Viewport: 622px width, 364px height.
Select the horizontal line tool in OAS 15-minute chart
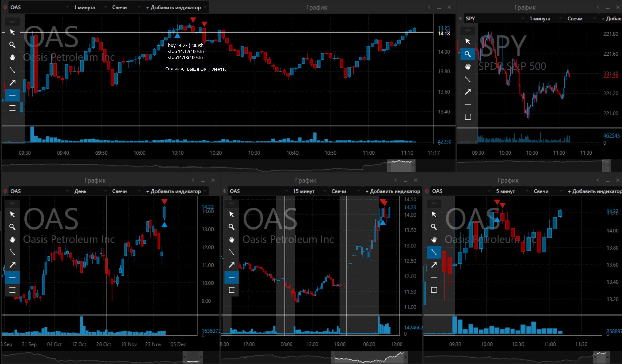pyautogui.click(x=232, y=277)
